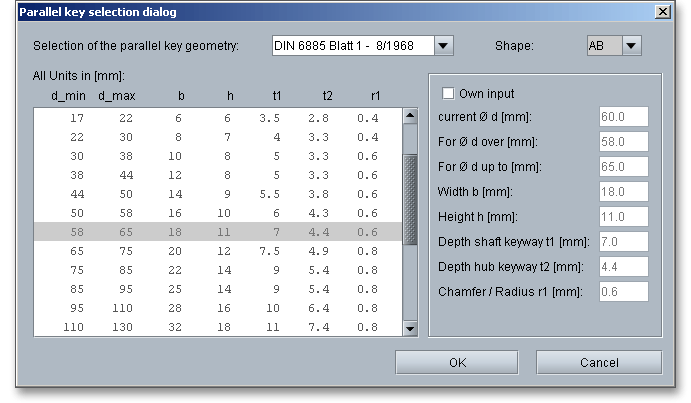Close the Parallel key selection dialog

(661, 11)
